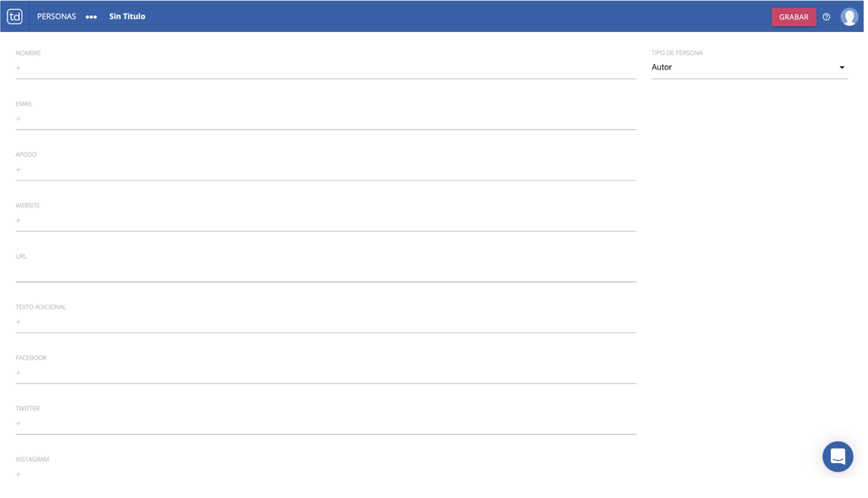Open the user avatar menu
Image resolution: width=868 pixels, height=498 pixels.
(849, 17)
